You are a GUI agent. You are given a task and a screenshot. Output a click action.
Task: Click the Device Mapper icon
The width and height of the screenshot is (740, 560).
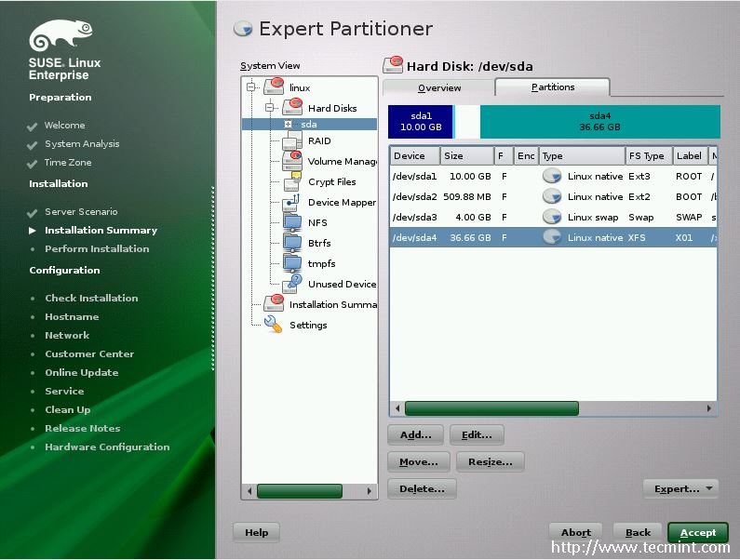click(292, 202)
